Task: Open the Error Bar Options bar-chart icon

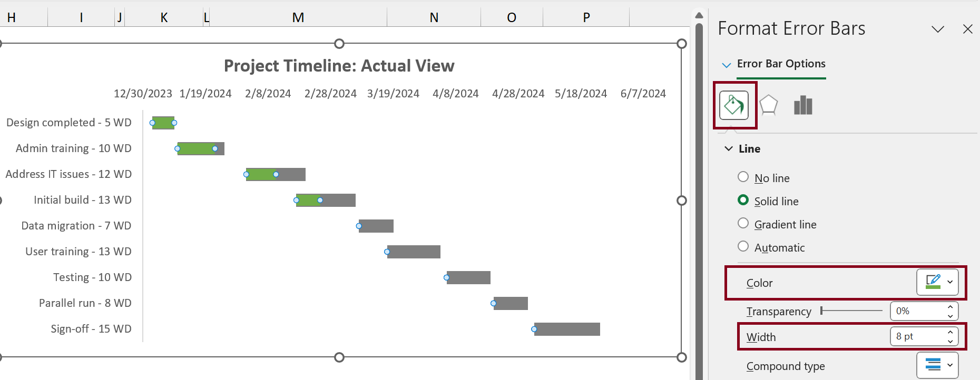Action: [803, 105]
